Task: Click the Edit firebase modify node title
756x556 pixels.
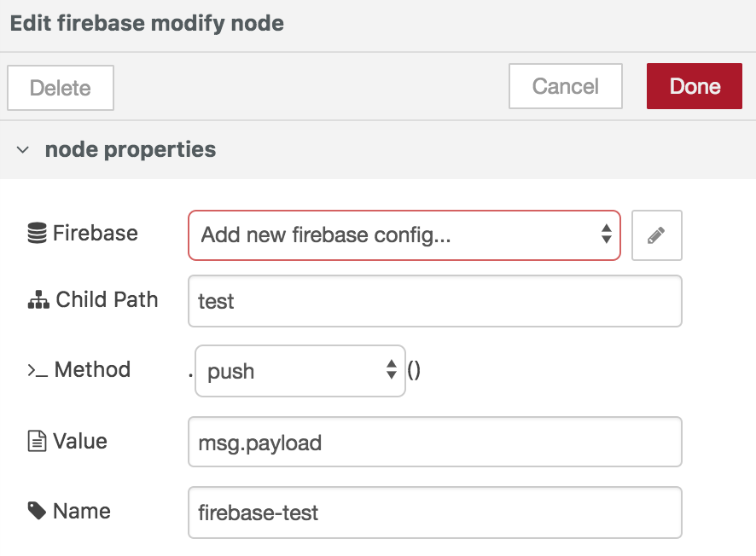Action: pyautogui.click(x=147, y=23)
